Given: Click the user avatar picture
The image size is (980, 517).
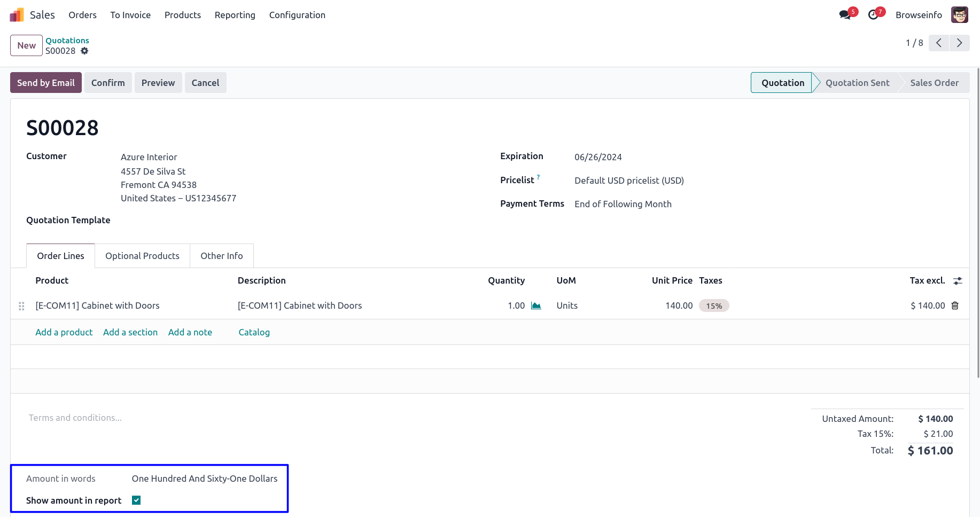Looking at the screenshot, I should pos(959,15).
